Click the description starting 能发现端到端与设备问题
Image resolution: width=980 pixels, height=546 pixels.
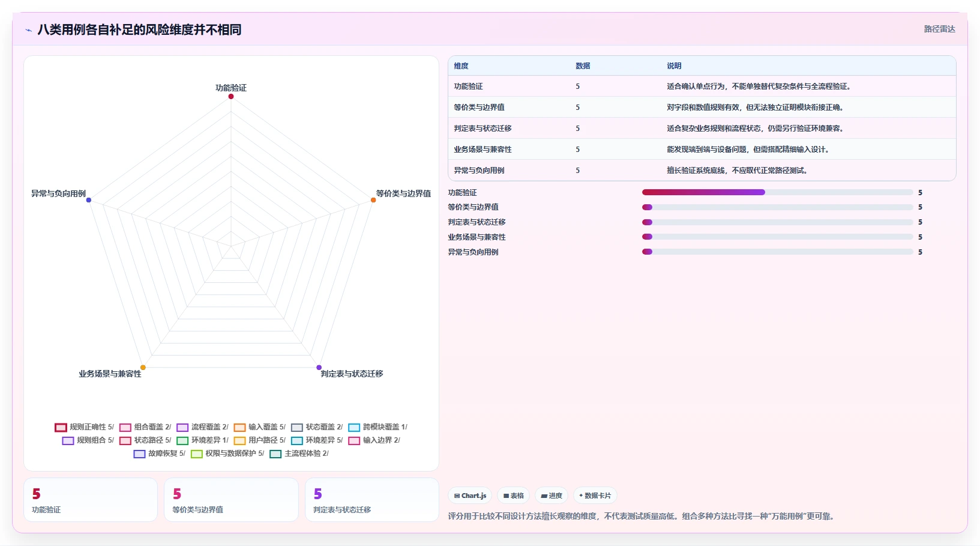(748, 150)
